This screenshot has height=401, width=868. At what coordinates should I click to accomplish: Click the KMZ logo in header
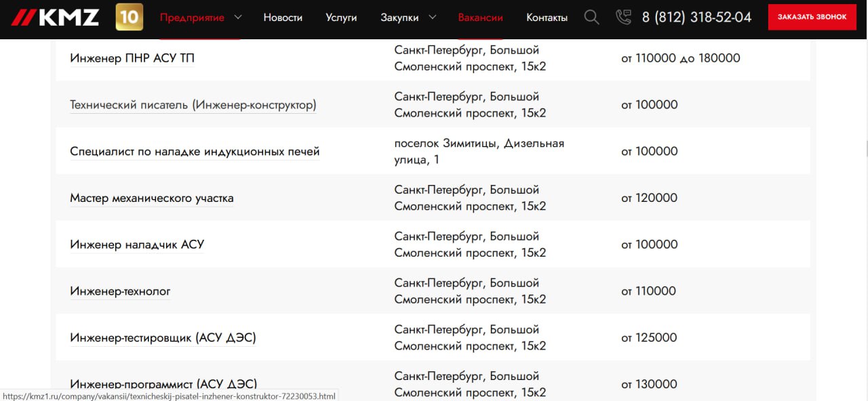(56, 18)
